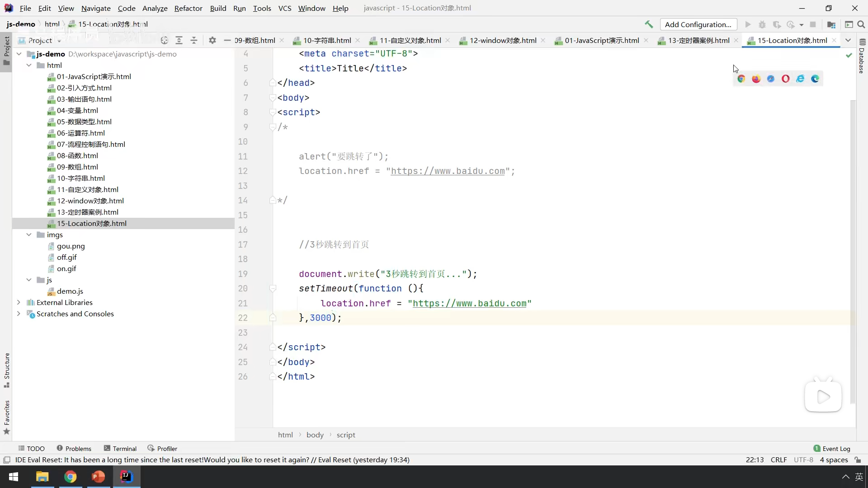Collapse all in Project panel
The height and width of the screenshot is (488, 868).
coord(194,41)
